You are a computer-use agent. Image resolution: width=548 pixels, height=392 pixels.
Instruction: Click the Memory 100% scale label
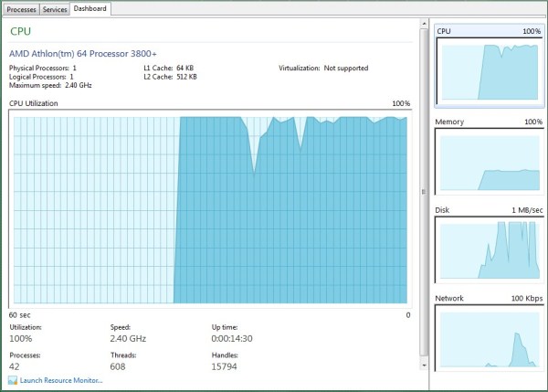[533, 122]
